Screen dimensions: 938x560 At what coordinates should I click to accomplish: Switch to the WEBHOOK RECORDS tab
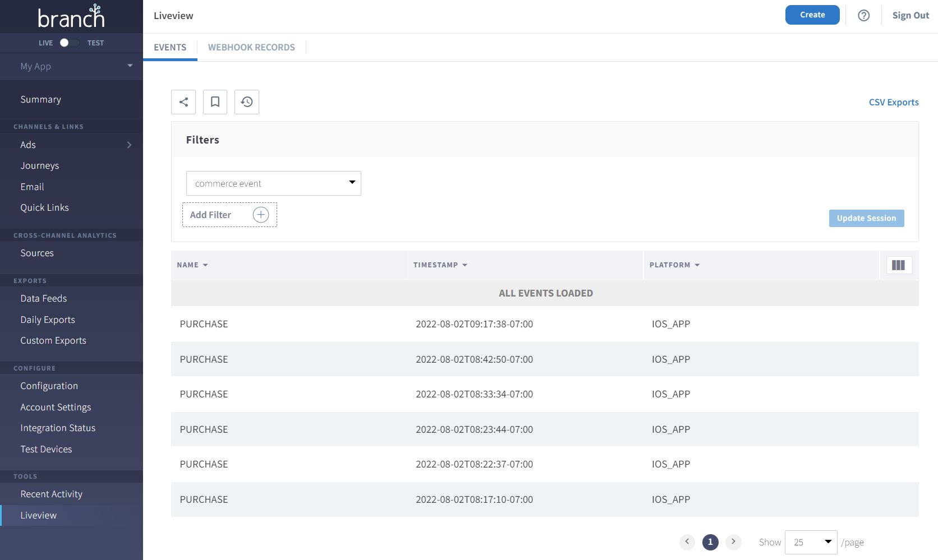(x=251, y=47)
